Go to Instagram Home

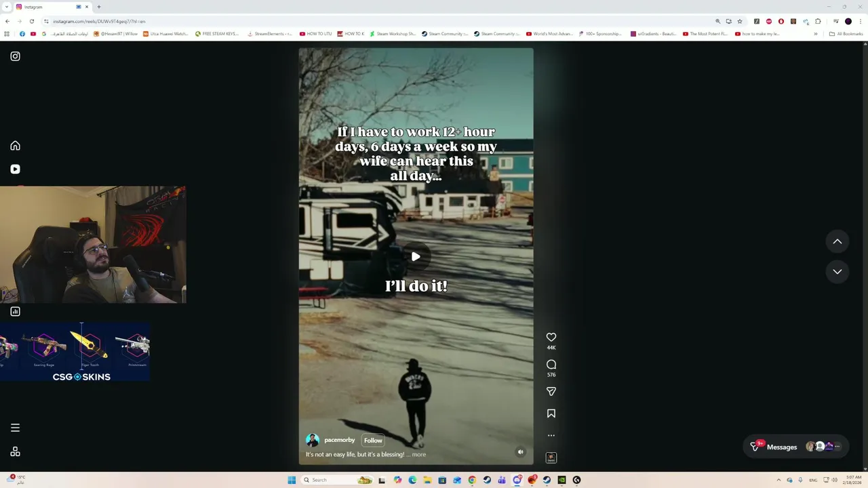click(x=15, y=146)
